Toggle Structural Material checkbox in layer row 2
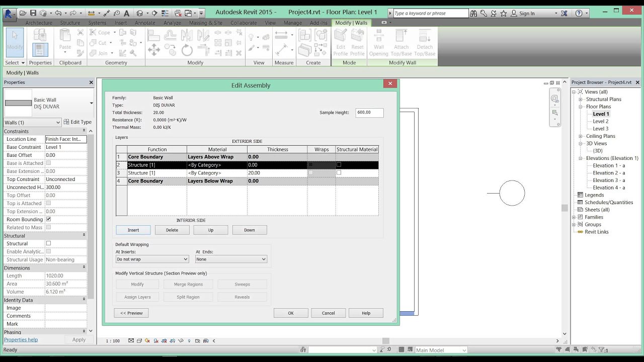Image resolution: width=644 pixels, height=362 pixels. 339,164
